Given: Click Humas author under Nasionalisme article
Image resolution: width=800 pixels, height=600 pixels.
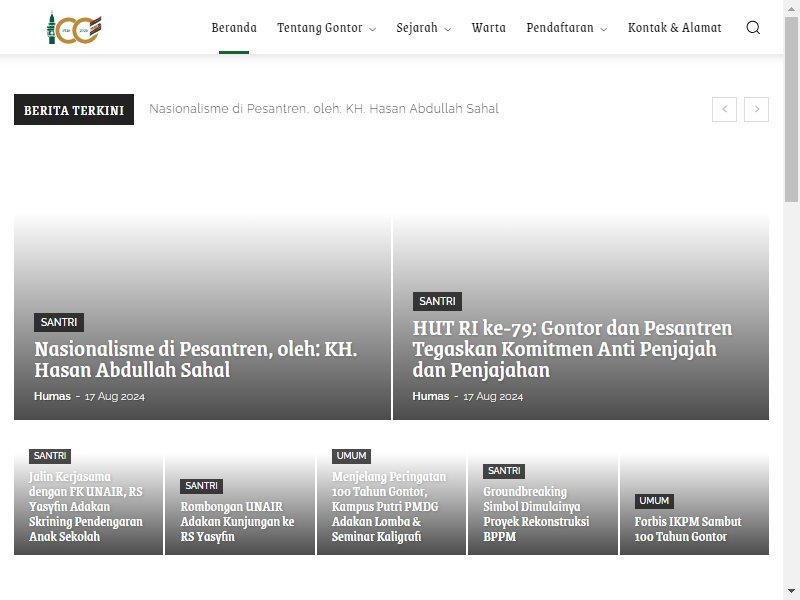Looking at the screenshot, I should pos(52,396).
